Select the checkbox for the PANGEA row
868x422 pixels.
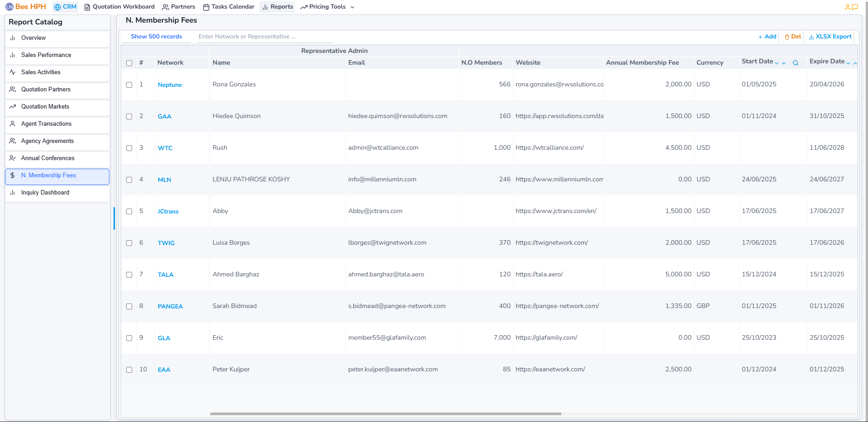129,307
